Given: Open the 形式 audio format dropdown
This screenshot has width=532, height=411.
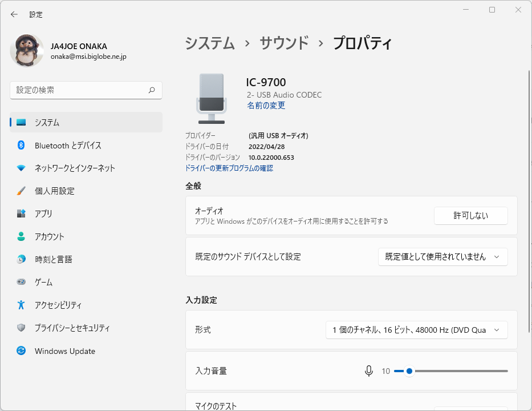Looking at the screenshot, I should (417, 330).
